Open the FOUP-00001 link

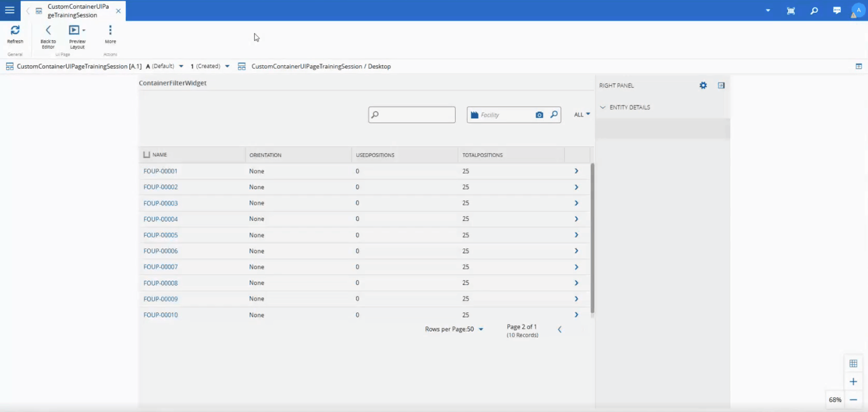tap(160, 171)
